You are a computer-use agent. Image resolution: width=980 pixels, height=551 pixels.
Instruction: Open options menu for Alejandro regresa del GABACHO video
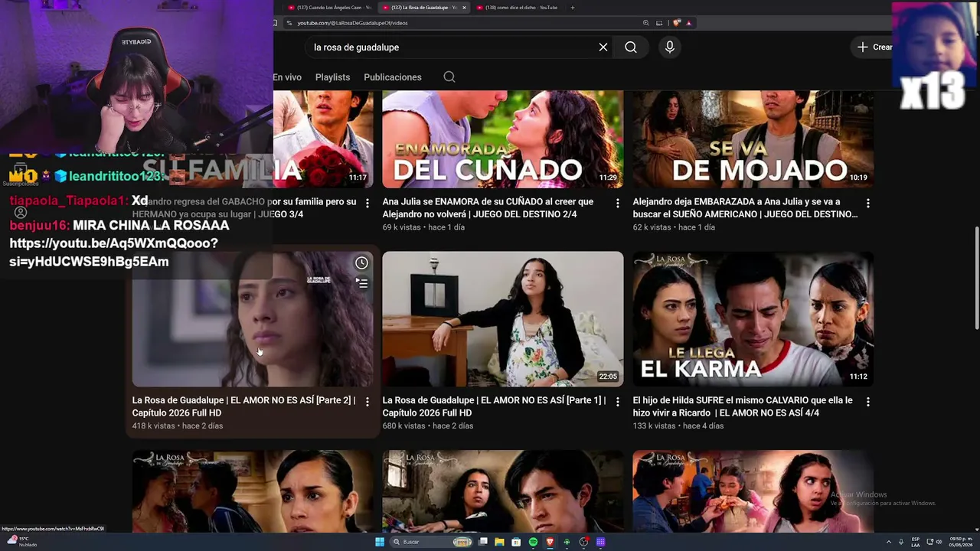(x=367, y=204)
